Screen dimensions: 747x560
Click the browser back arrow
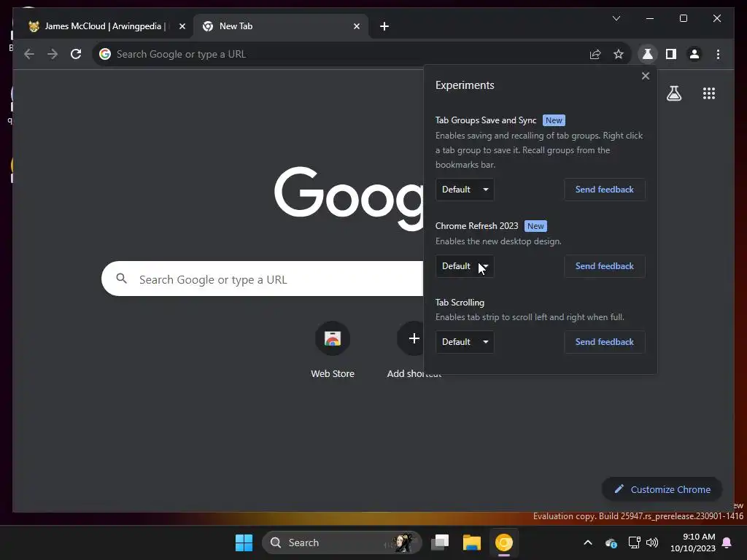(x=29, y=54)
